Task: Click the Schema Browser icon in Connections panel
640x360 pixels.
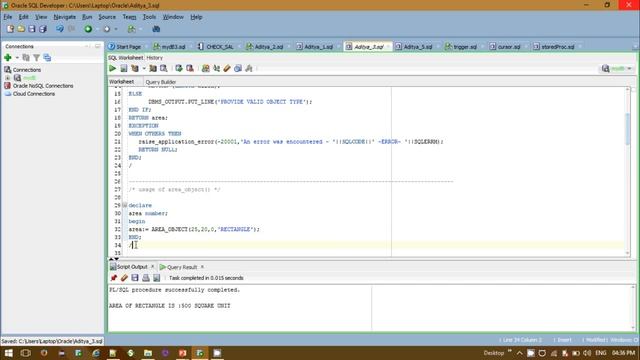Action: pyautogui.click(x=47, y=58)
